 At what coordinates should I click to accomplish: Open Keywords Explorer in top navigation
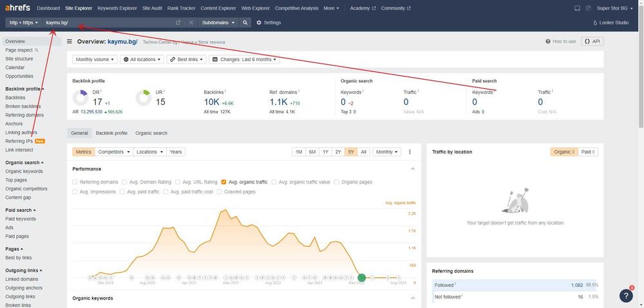click(117, 8)
